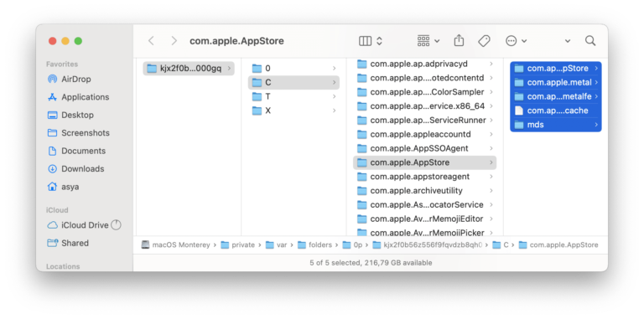Screen dimensions: 644x319
Task: Select com.apple.Av...rMemojiEditor folder
Action: (x=424, y=219)
